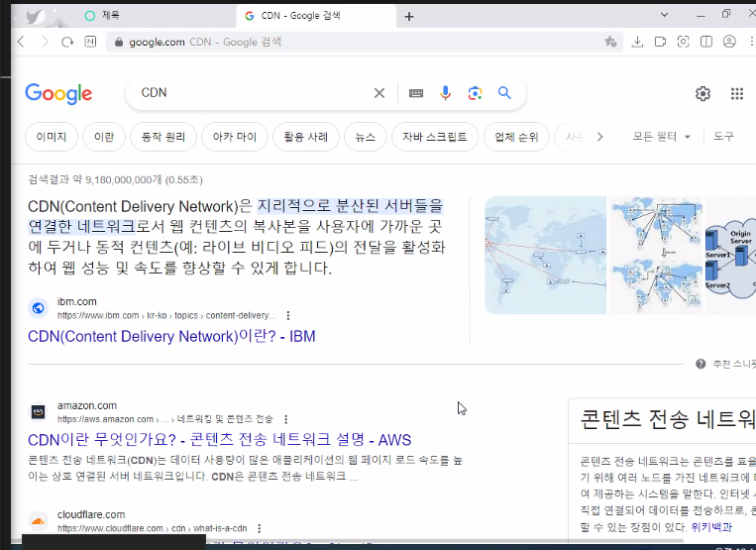The image size is (756, 550).
Task: Click the cloudflare.com favicon
Action: click(38, 521)
